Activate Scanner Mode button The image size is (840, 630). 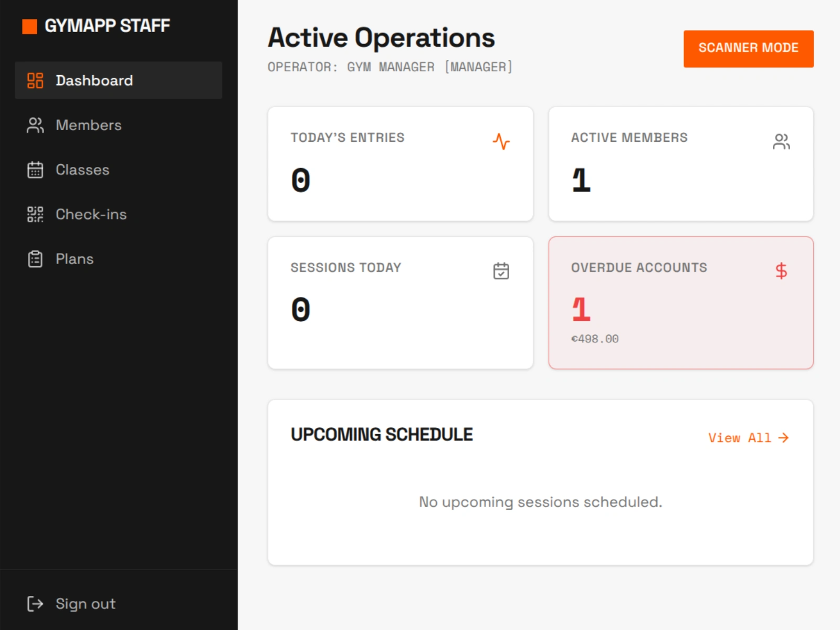pyautogui.click(x=748, y=48)
